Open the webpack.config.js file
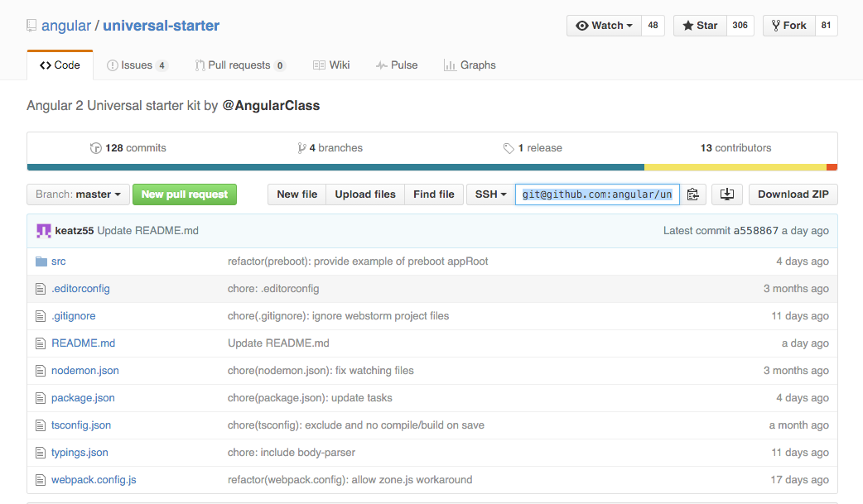Image resolution: width=863 pixels, height=504 pixels. (x=94, y=480)
